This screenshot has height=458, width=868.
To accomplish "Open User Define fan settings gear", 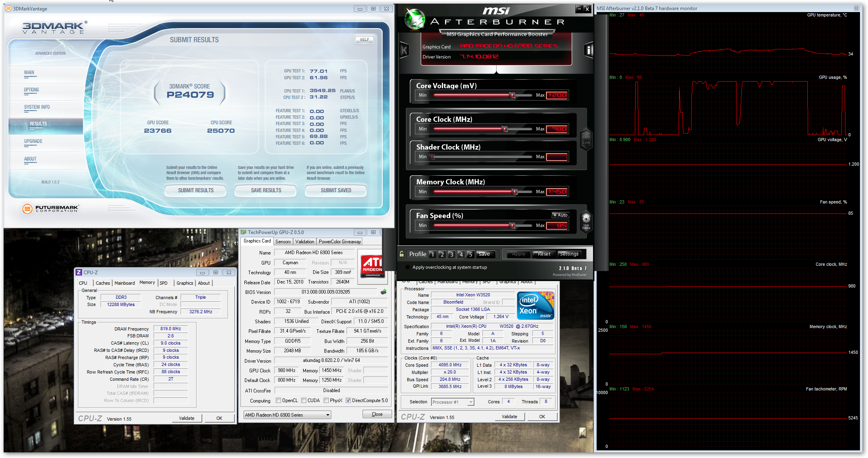I will (586, 221).
